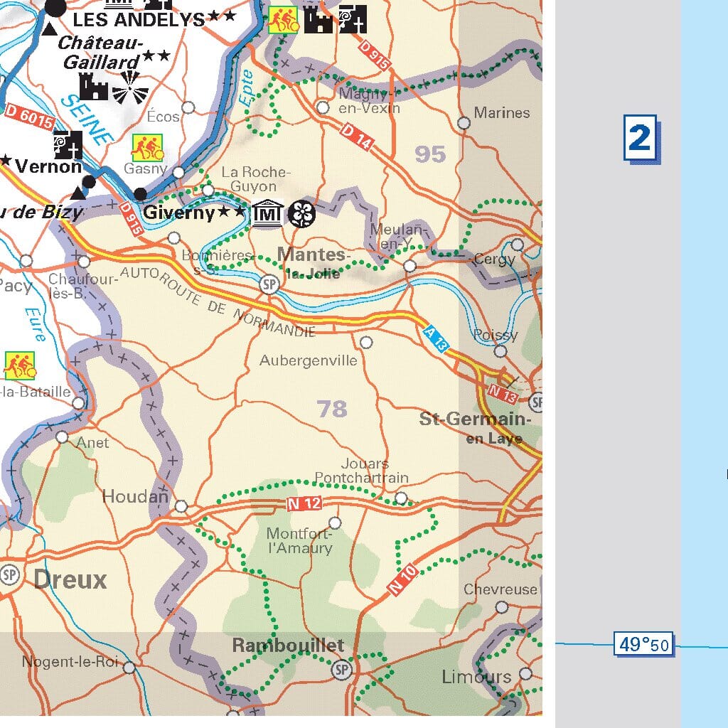Click the SP marker below Rambouillet
Image resolution: width=728 pixels, height=728 pixels.
(341, 669)
